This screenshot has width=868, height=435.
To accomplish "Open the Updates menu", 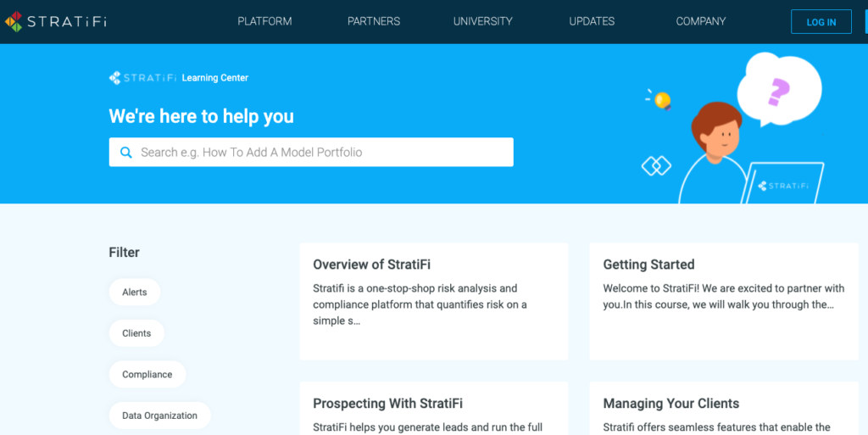I will 592,21.
